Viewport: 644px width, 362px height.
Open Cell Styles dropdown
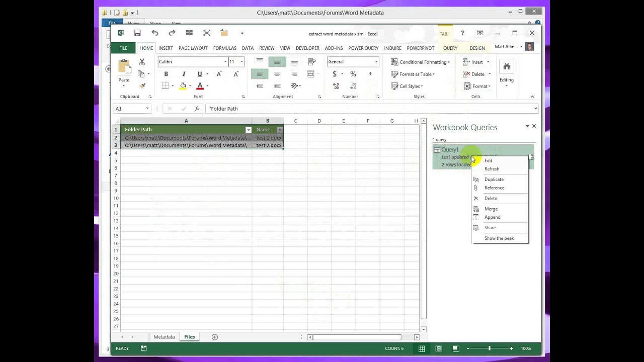[x=407, y=86]
